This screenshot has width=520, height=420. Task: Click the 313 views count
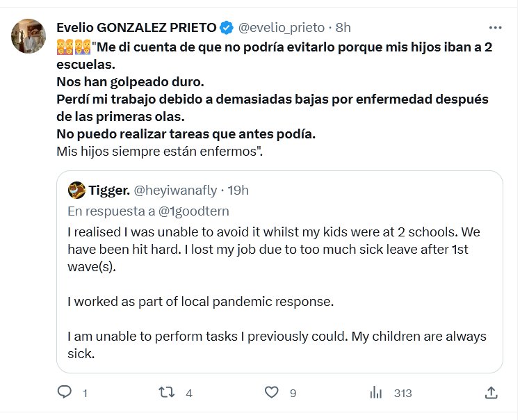point(403,393)
